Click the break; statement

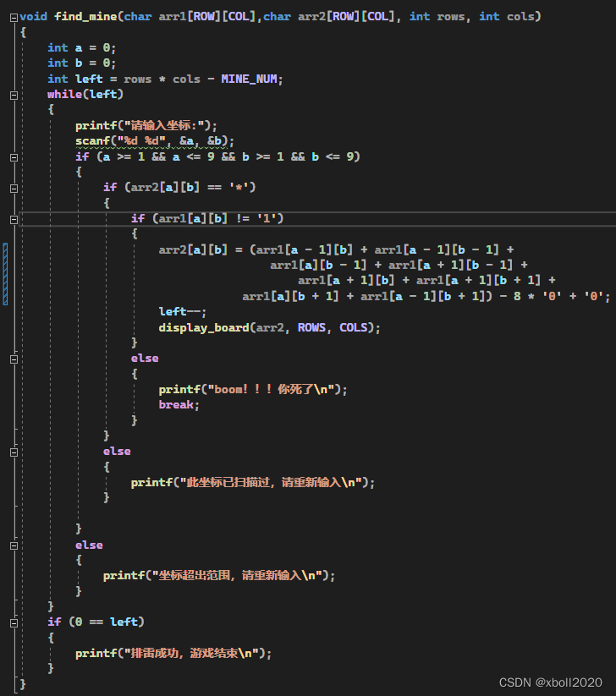pos(179,405)
